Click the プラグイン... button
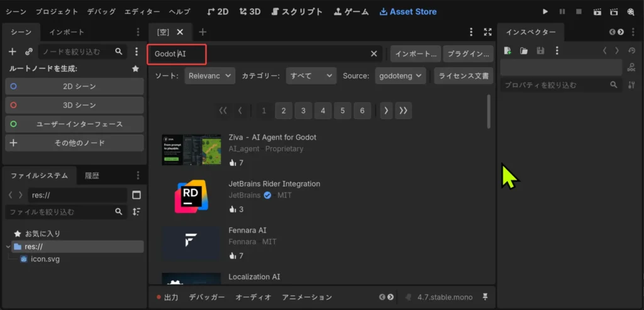Viewport: 644px width, 310px height. [468, 54]
